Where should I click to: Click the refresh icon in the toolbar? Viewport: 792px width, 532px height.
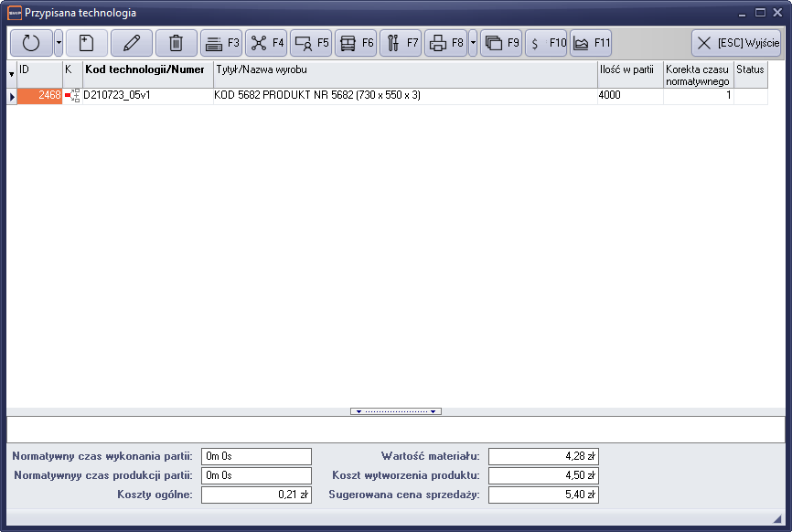[x=31, y=43]
